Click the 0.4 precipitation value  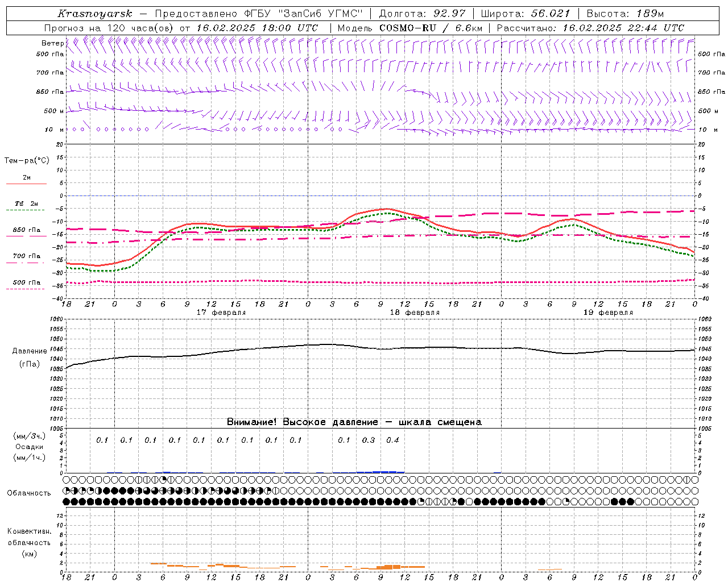click(x=392, y=440)
